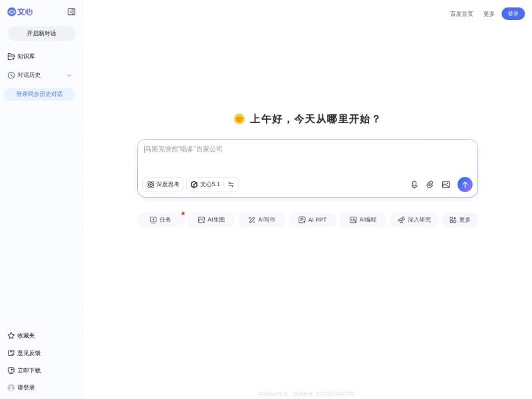Open 收藏夹 in the sidebar
532x399 pixels.
(21, 336)
